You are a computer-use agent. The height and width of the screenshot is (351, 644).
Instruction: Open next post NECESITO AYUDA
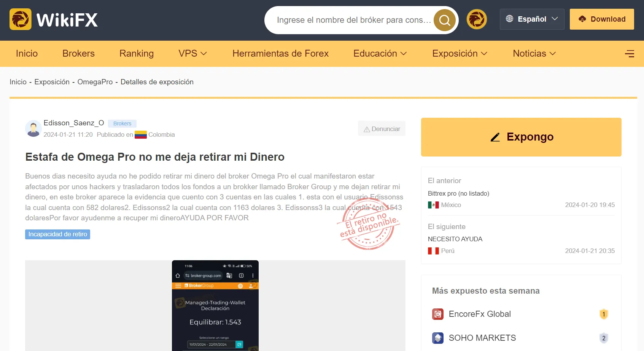pyautogui.click(x=455, y=239)
